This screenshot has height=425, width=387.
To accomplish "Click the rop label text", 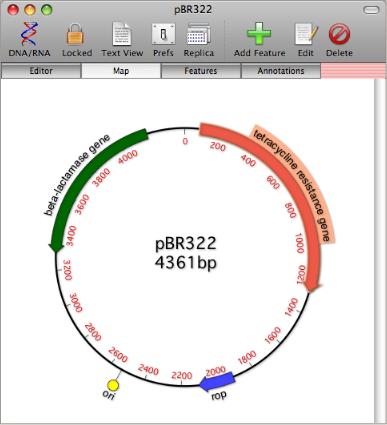I will pyautogui.click(x=219, y=395).
